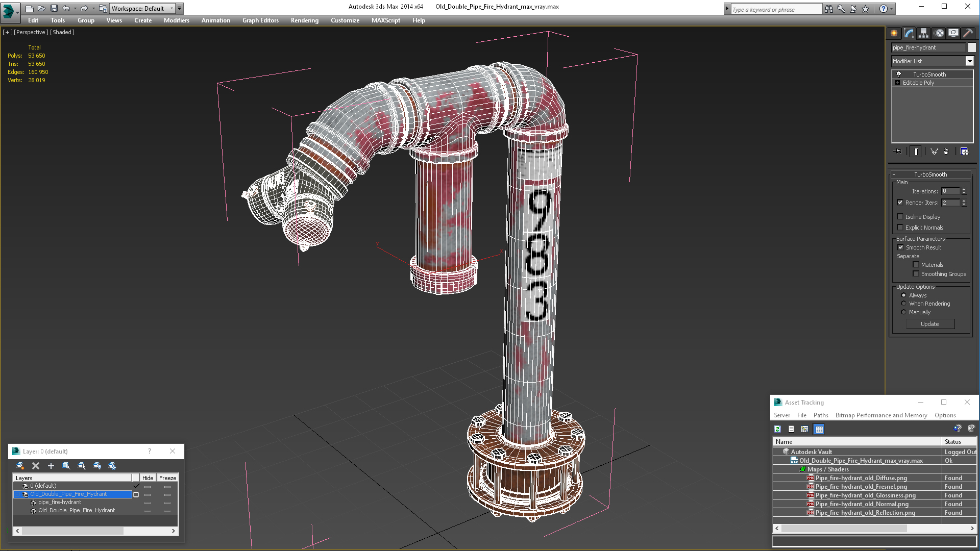Click Remove Modifier trash icon
The width and height of the screenshot is (980, 551).
(946, 152)
